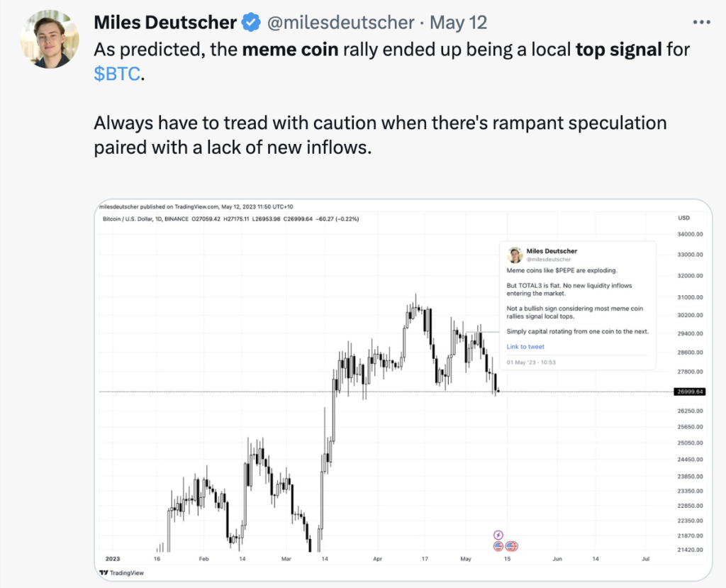Click the 'Apr' date on the time axis
Viewport: 726px width, 588px height.
tap(377, 559)
